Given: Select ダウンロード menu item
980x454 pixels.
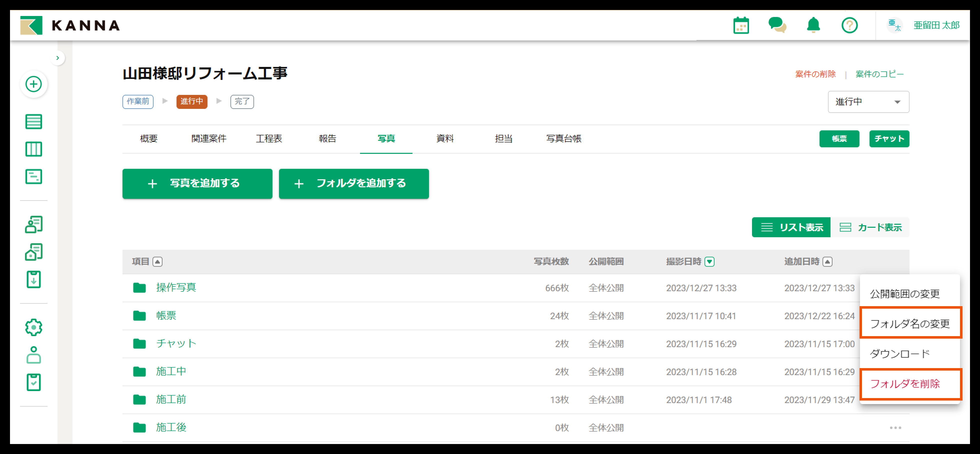Looking at the screenshot, I should point(909,353).
